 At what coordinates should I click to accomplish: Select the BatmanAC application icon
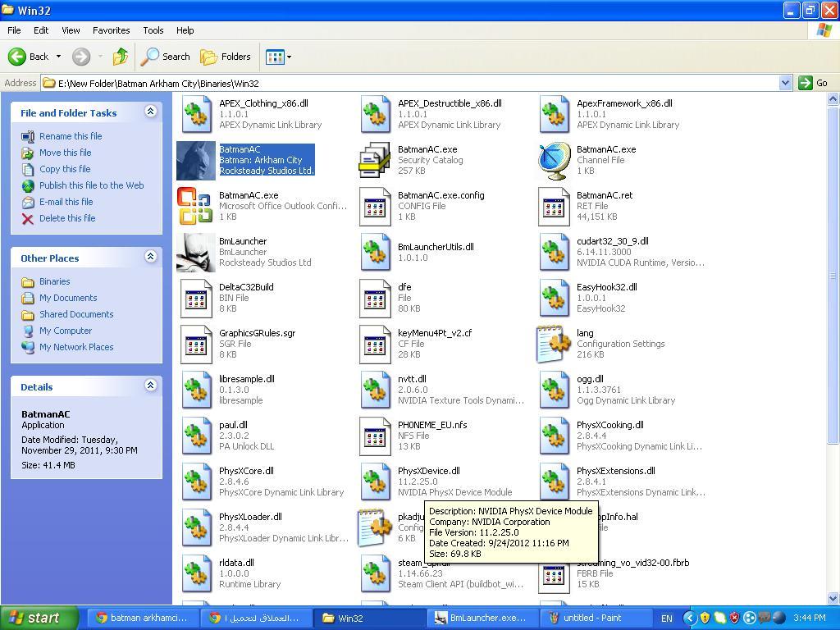(196, 160)
